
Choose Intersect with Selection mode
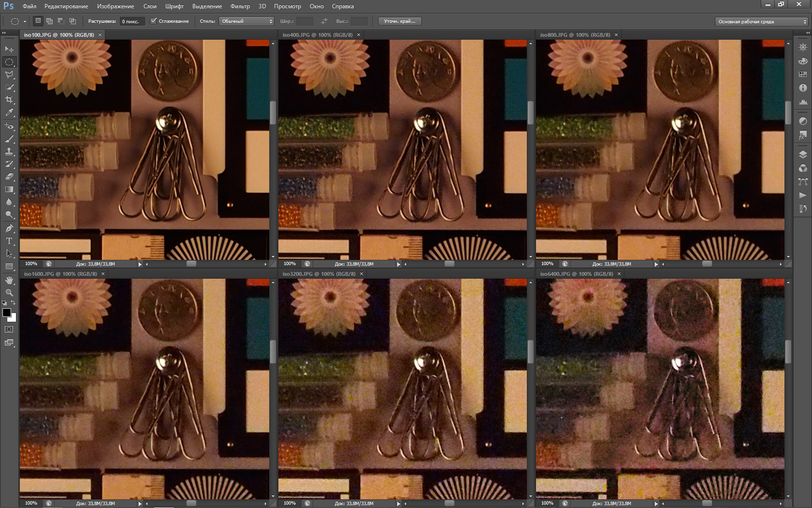click(x=72, y=21)
